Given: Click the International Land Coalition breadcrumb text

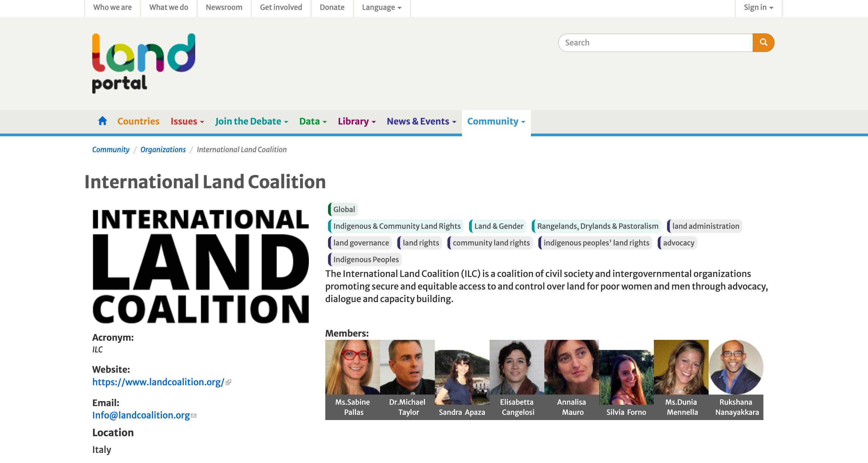Looking at the screenshot, I should tap(242, 149).
